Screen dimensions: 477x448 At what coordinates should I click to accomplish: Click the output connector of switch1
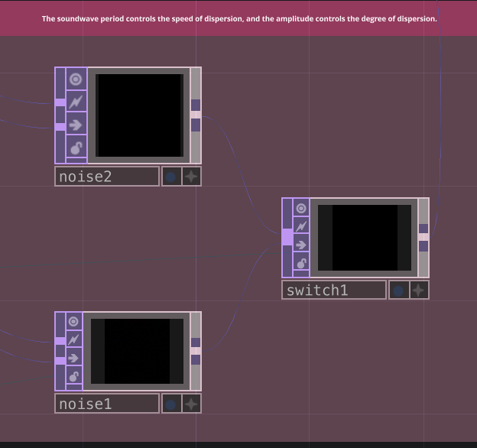coord(423,237)
